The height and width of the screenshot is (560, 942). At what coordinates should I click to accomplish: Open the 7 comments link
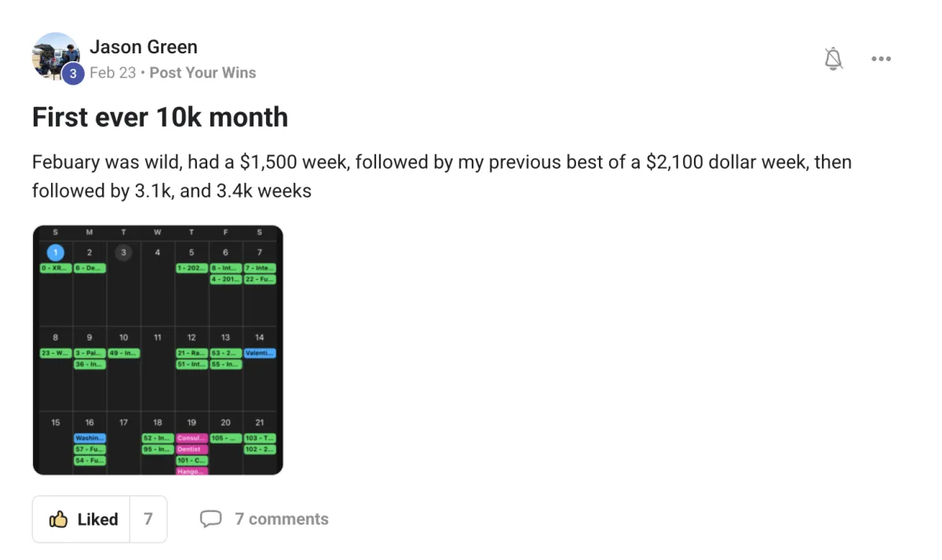pyautogui.click(x=281, y=519)
